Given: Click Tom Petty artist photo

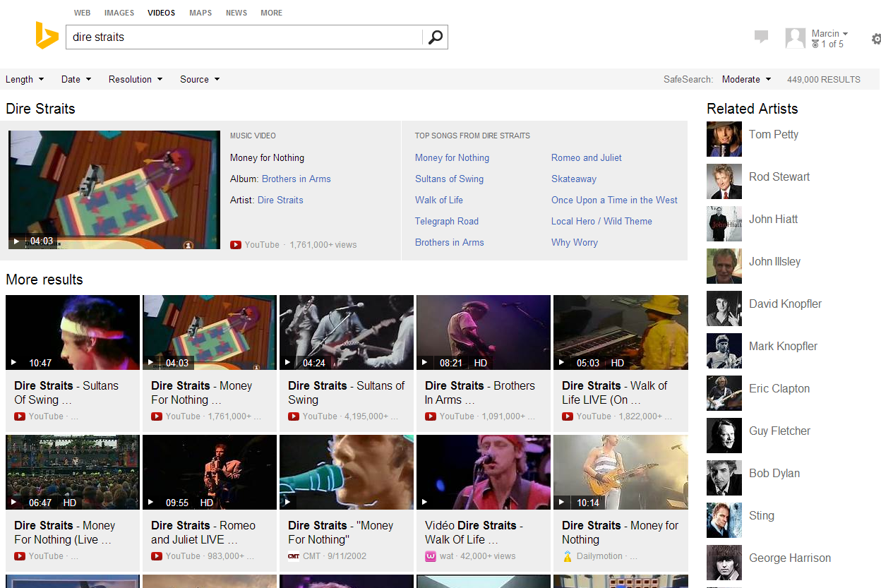Looking at the screenshot, I should pos(724,139).
